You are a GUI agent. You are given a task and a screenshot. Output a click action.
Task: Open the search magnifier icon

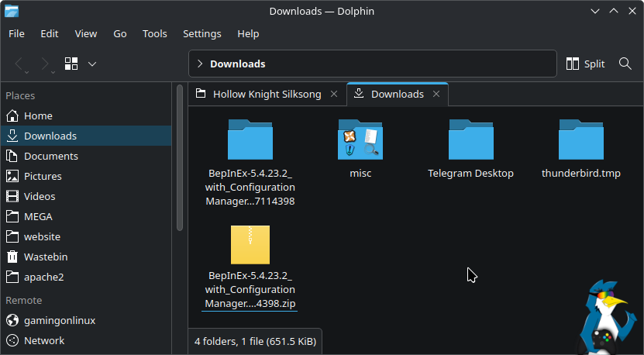click(625, 64)
